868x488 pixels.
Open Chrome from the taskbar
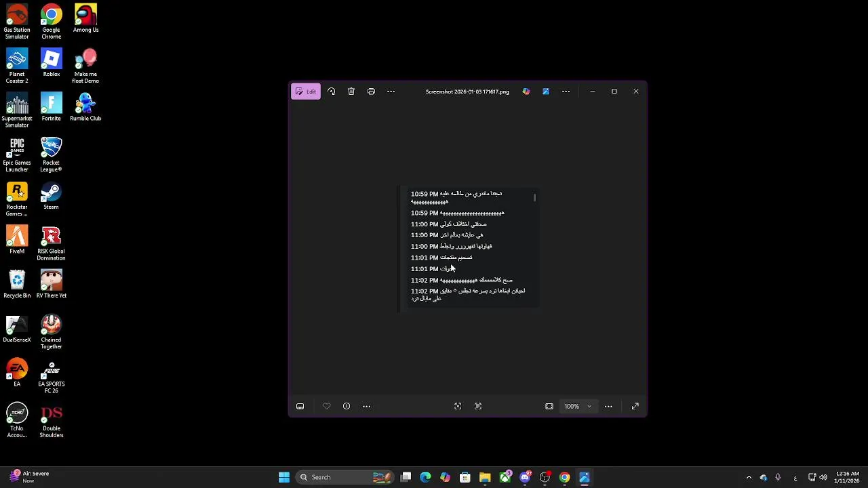pos(564,477)
